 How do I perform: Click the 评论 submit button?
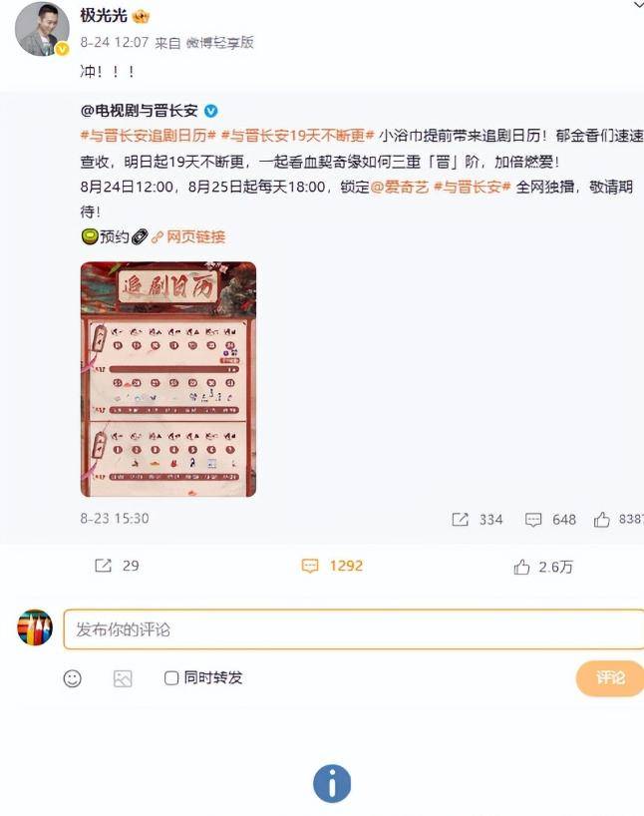610,678
